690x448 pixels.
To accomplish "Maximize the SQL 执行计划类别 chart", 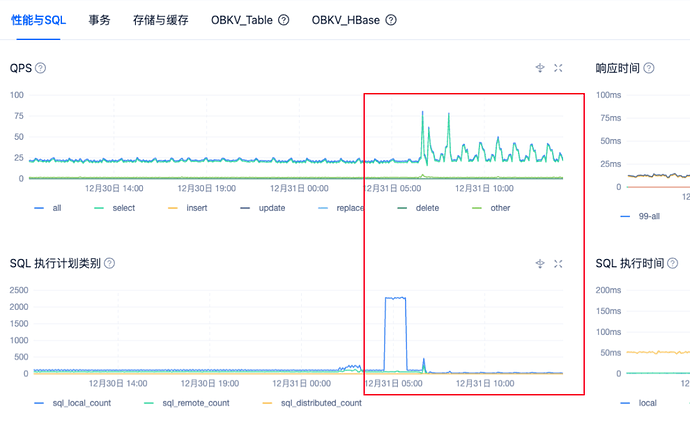I will click(x=559, y=263).
